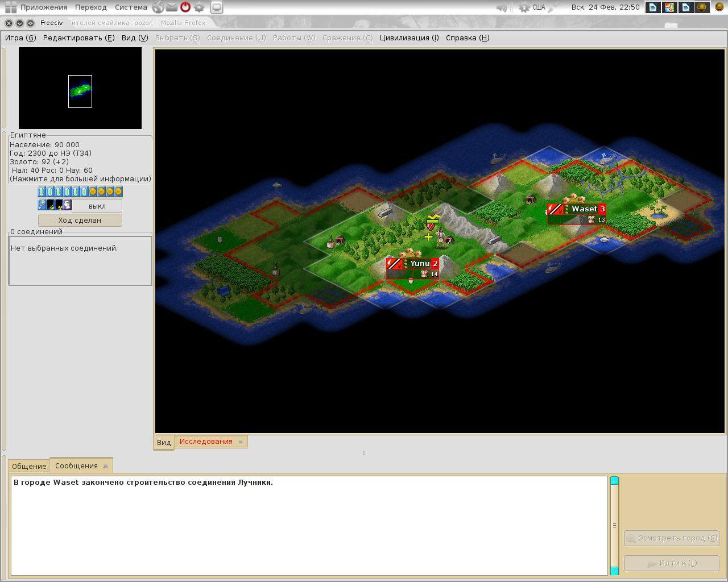This screenshot has height=582, width=728.
Task: Click the Freeciv globe taskbar icon
Action: (702, 7)
